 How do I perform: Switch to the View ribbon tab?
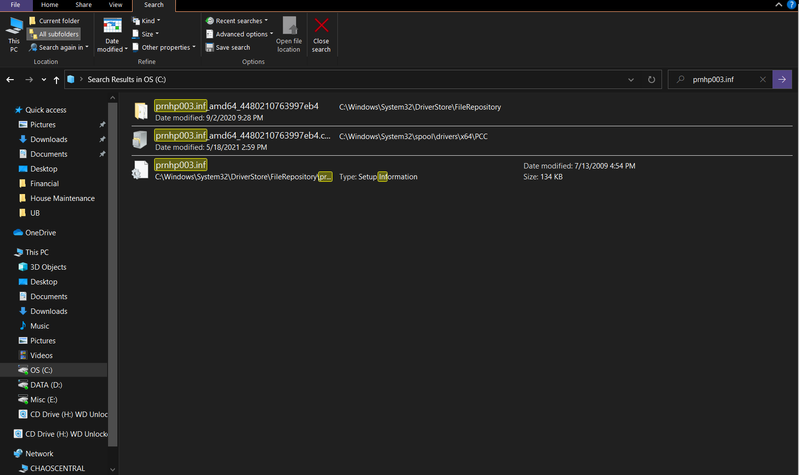click(x=116, y=5)
